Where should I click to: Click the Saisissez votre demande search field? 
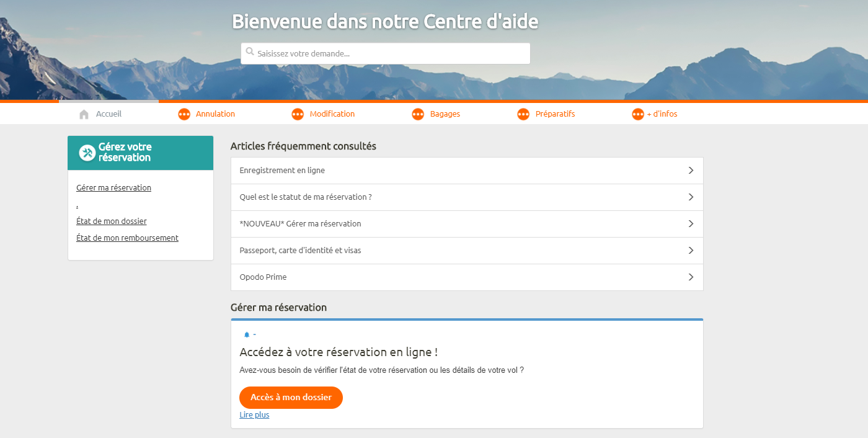pos(391,54)
